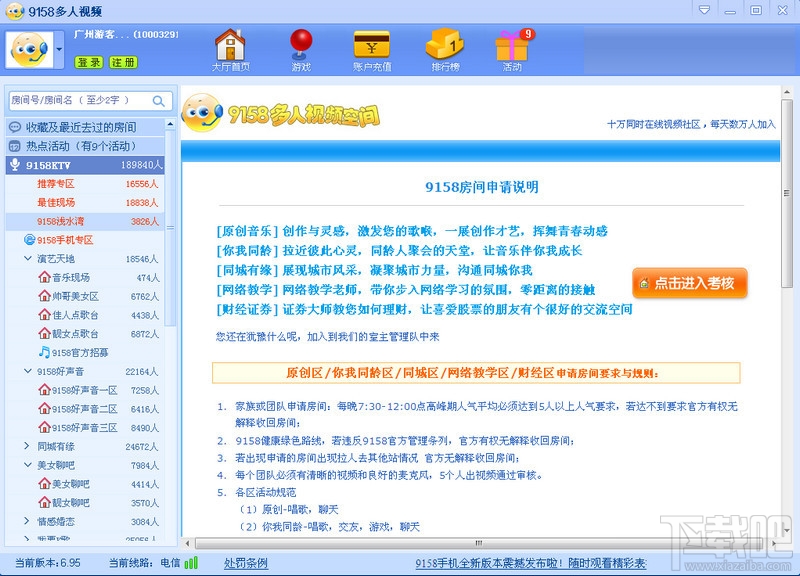Select the 9158KTV section header
The width and height of the screenshot is (800, 576).
coord(85,165)
